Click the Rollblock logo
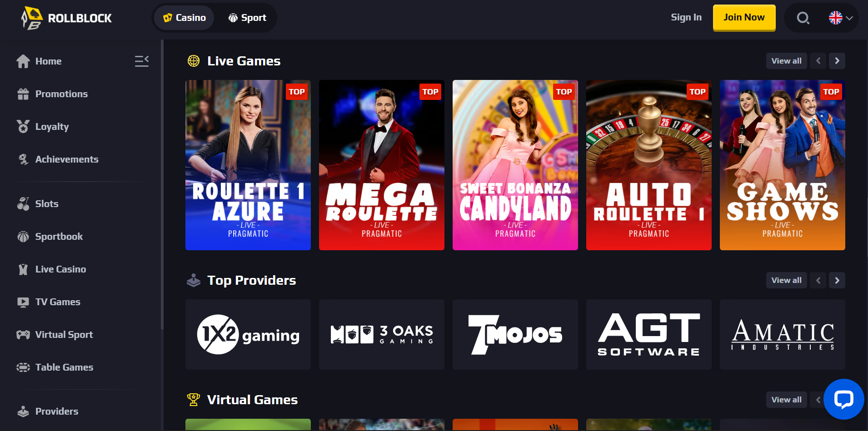This screenshot has height=431, width=868. pyautogui.click(x=66, y=18)
